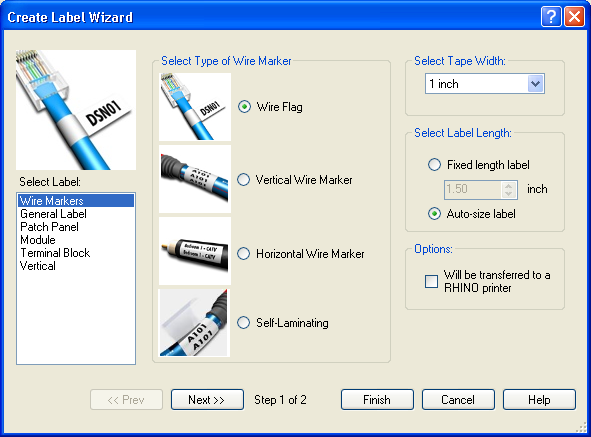Choose the Auto-size label option
Screen dimensions: 591x437
(x=434, y=214)
